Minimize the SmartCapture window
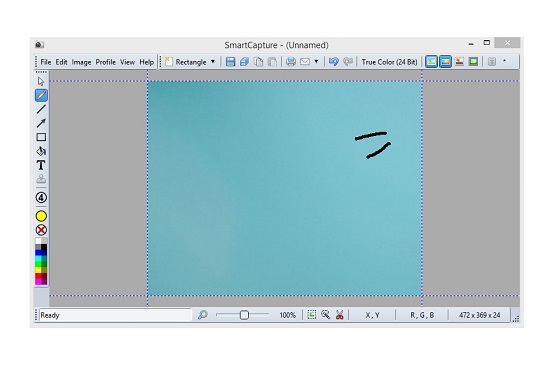 point(471,43)
